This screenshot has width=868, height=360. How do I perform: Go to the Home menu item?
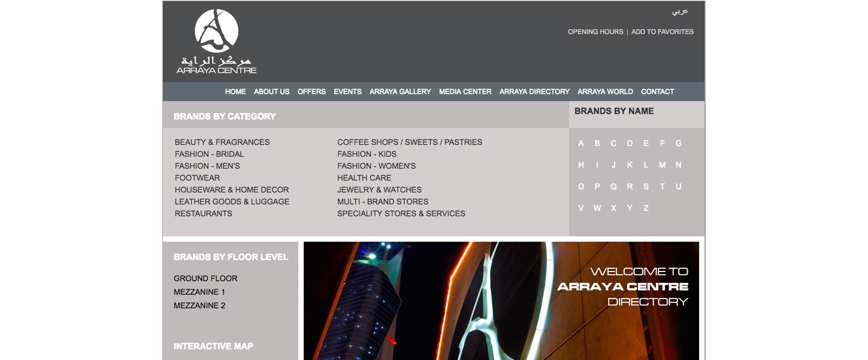tap(235, 92)
